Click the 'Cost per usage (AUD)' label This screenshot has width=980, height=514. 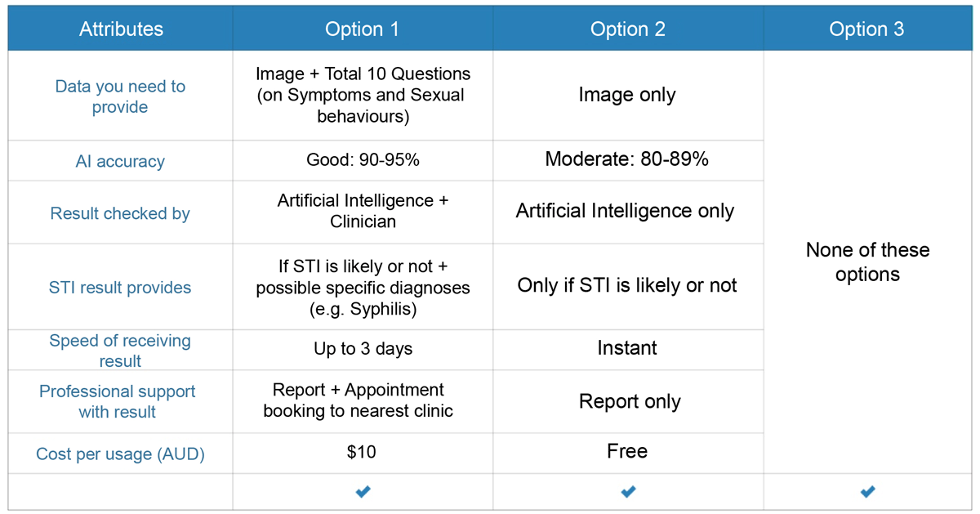coord(120,454)
